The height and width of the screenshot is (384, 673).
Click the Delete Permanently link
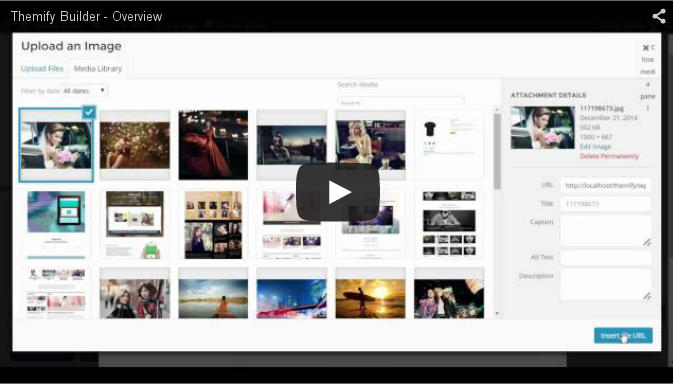point(609,156)
